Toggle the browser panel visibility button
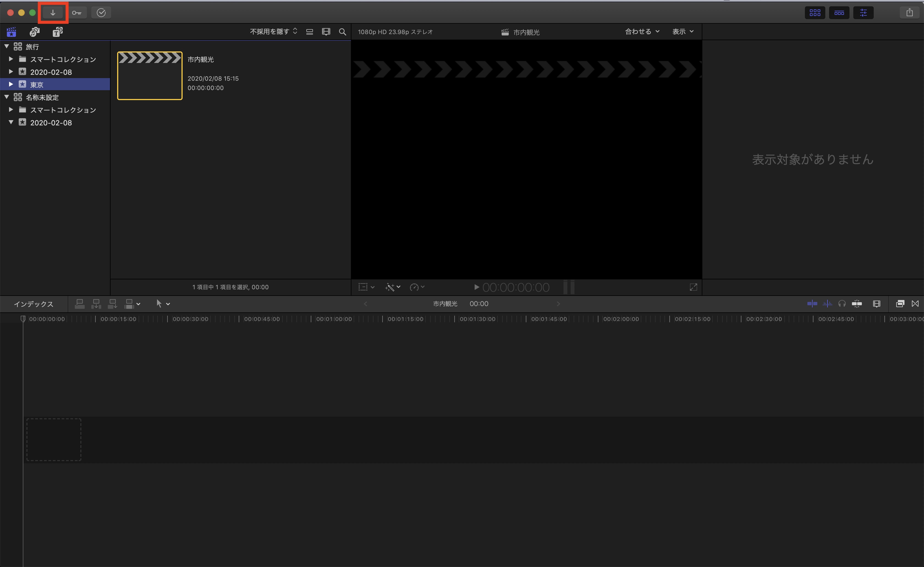 815,13
